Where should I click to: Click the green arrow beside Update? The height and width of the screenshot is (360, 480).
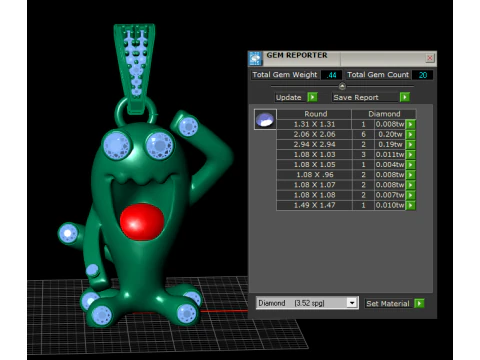click(312, 97)
